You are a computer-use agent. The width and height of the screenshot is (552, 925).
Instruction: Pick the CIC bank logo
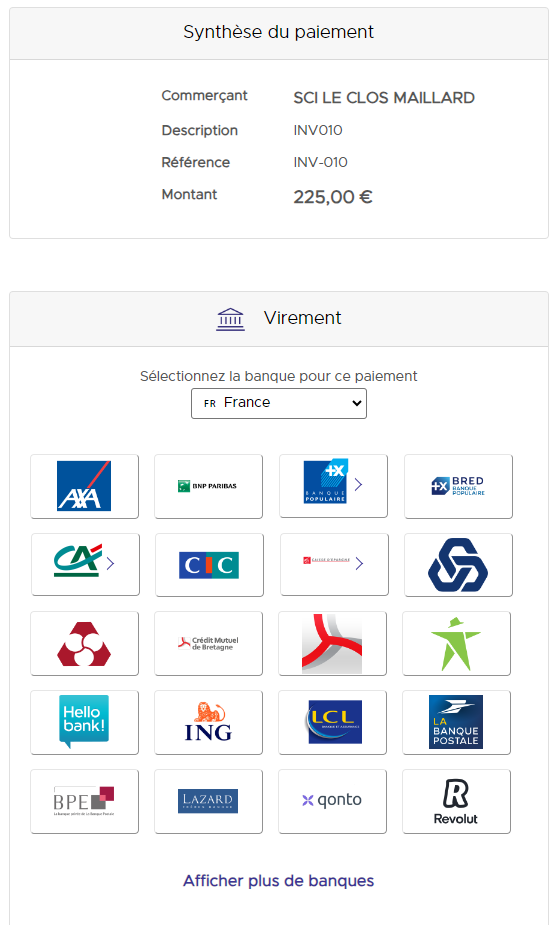[209, 565]
